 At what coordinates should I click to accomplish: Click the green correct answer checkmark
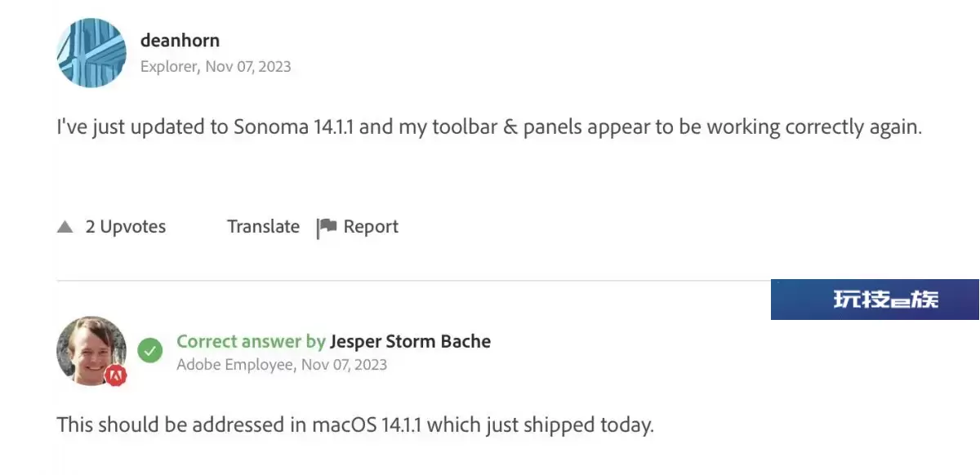(x=149, y=351)
